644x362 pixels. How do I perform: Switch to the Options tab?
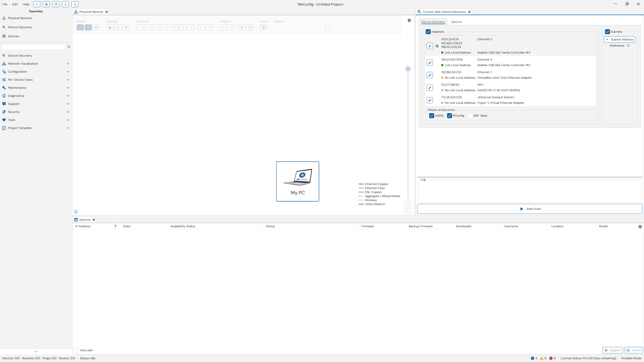pos(456,22)
